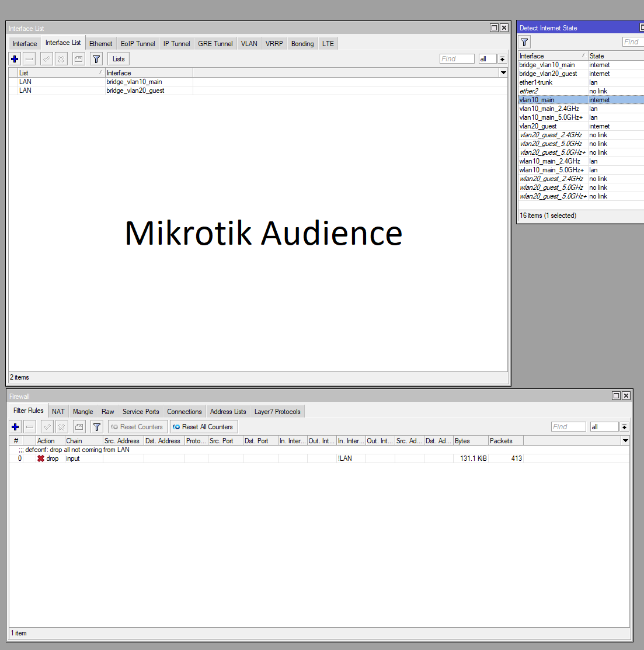Open the Bonding tab
Image resolution: width=644 pixels, height=650 pixels.
point(302,44)
